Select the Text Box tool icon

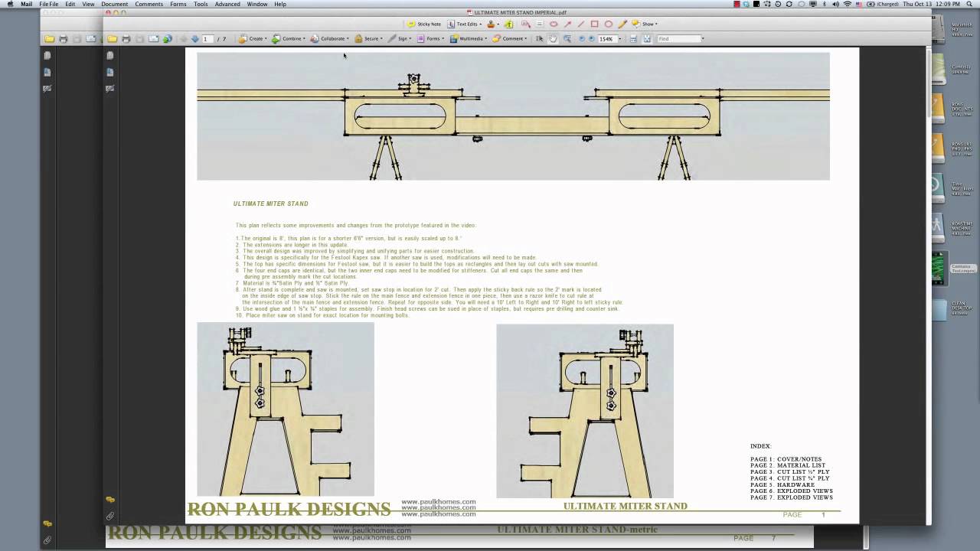(x=539, y=24)
